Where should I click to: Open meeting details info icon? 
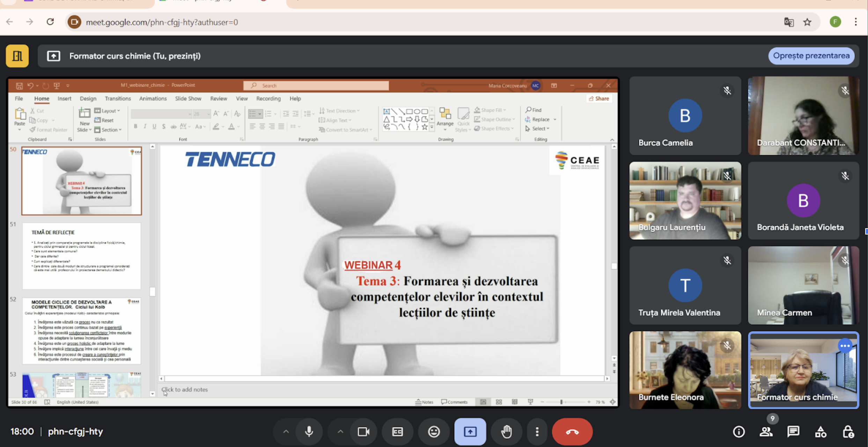(x=738, y=432)
